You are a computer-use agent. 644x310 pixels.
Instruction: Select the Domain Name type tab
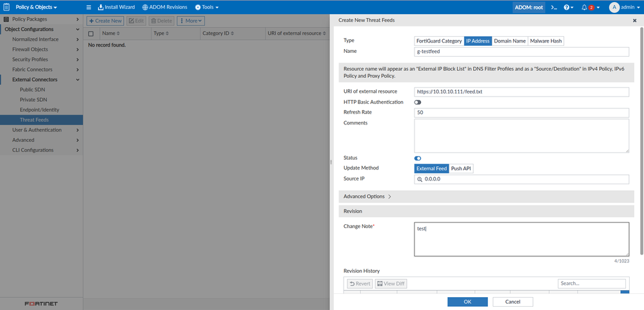[509, 41]
